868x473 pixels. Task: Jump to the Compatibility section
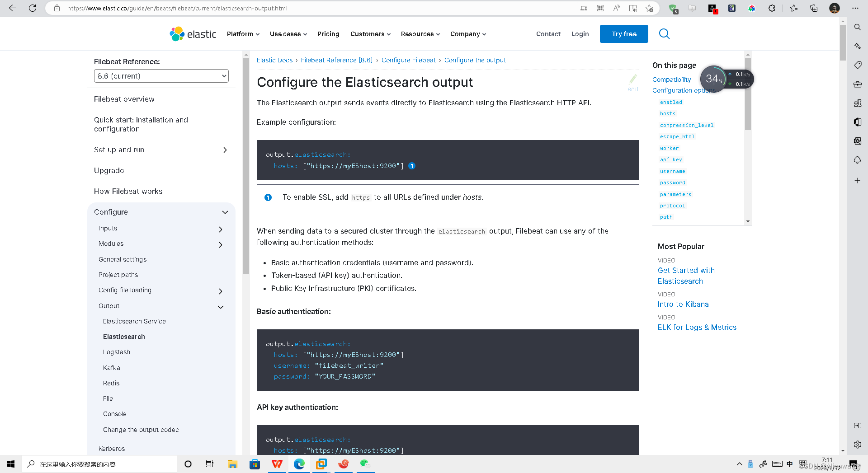pos(671,80)
